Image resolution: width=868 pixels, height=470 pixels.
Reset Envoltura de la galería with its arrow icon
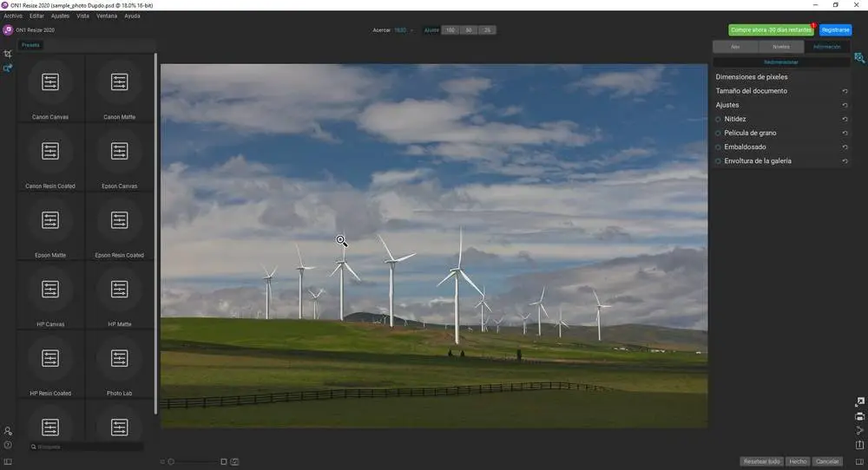tap(845, 161)
